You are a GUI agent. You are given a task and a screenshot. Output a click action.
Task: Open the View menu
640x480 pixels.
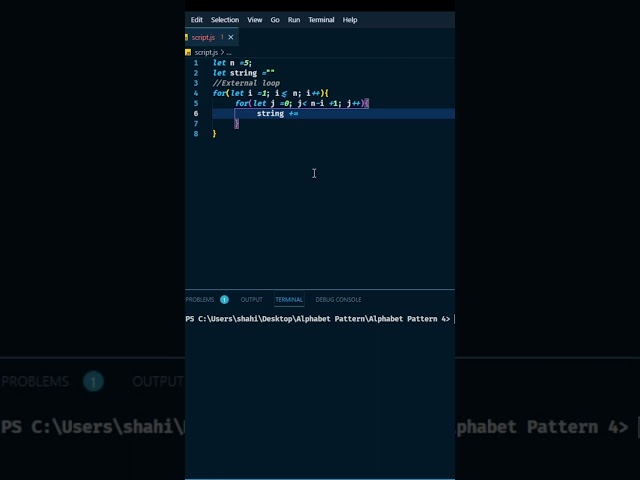tap(254, 20)
